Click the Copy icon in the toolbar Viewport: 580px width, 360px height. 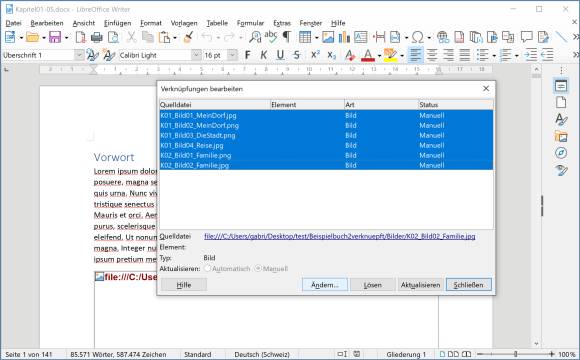(x=148, y=37)
